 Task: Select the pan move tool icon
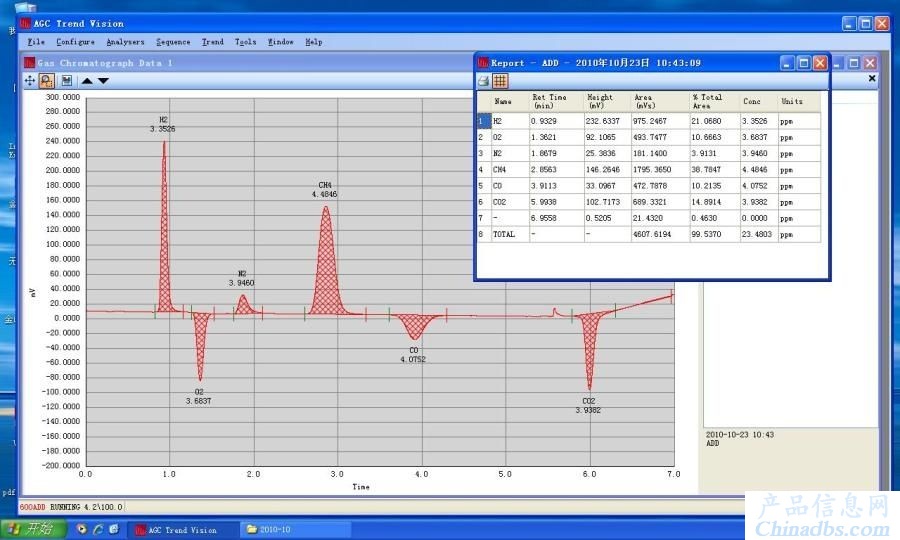pos(30,81)
